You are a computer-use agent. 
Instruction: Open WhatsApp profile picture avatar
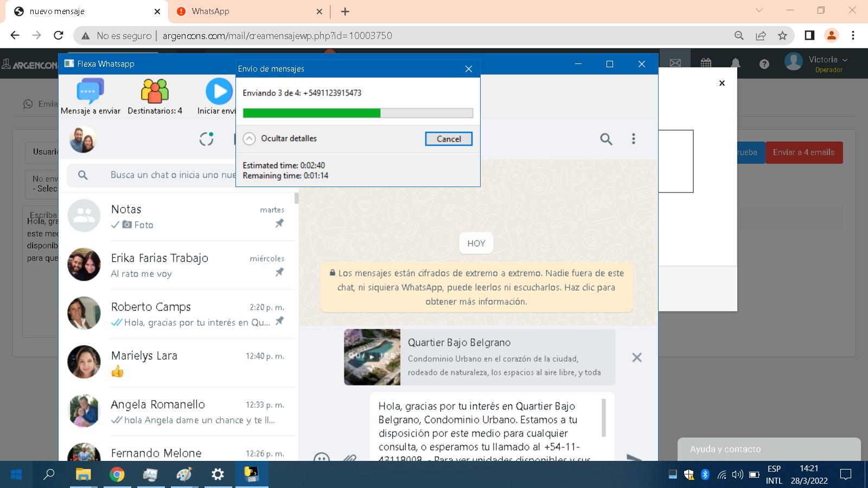pos(82,139)
